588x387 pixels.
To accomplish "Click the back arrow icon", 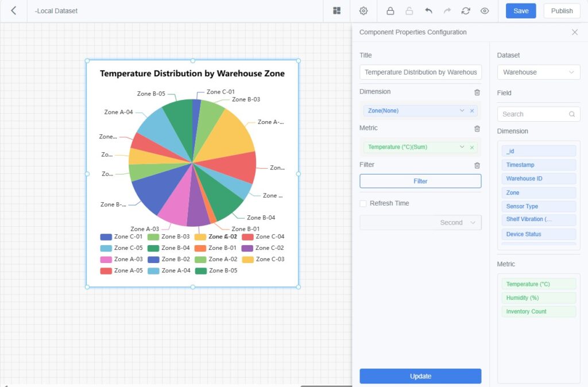I will point(14,11).
